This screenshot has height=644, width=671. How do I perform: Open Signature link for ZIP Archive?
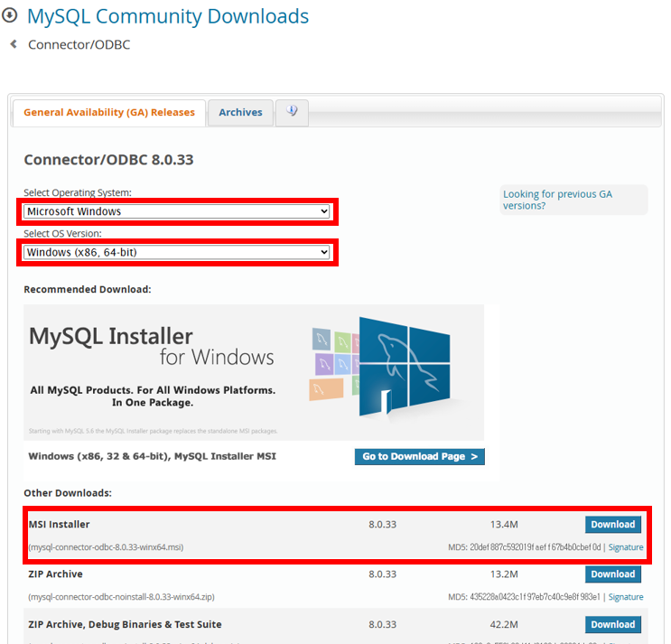point(626,597)
